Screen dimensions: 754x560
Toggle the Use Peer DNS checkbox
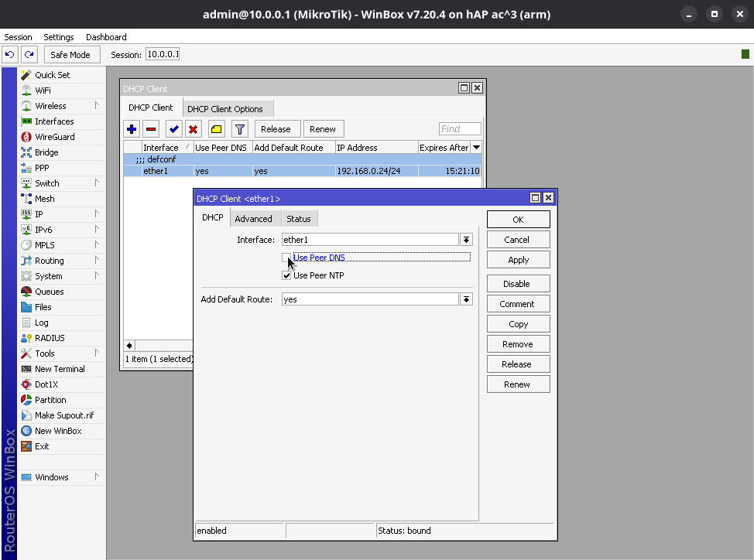tap(287, 258)
